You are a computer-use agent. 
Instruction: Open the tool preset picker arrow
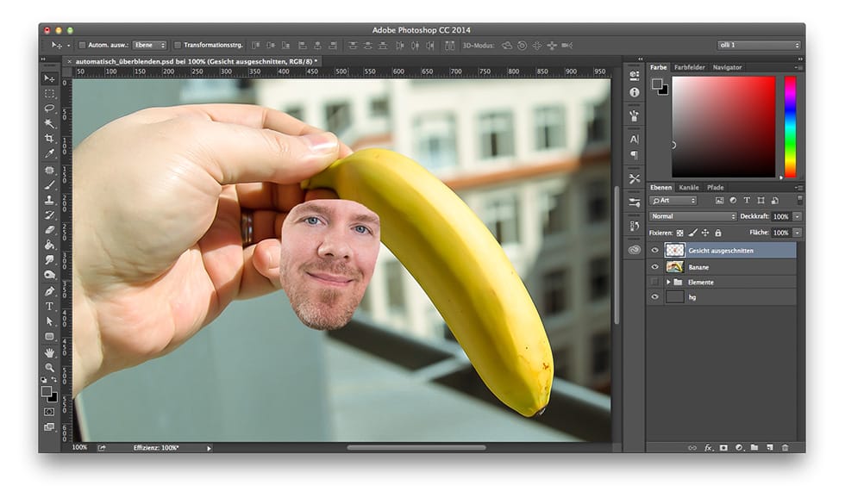[68, 46]
